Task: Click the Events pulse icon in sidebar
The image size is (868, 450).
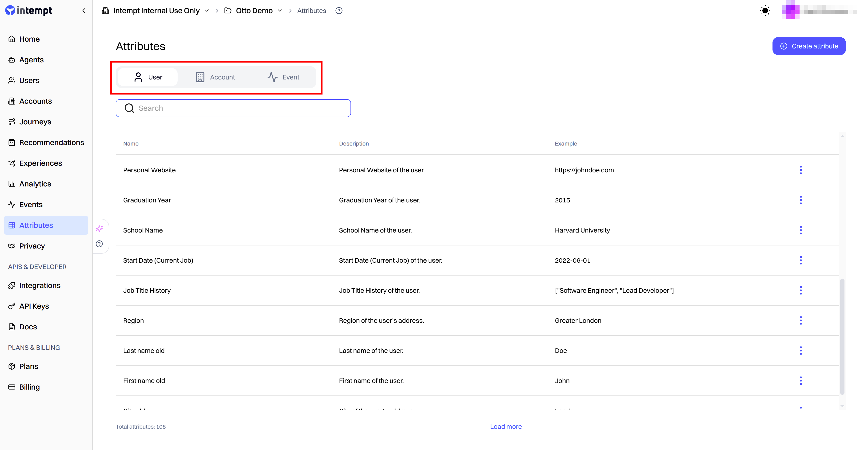Action: (12, 205)
